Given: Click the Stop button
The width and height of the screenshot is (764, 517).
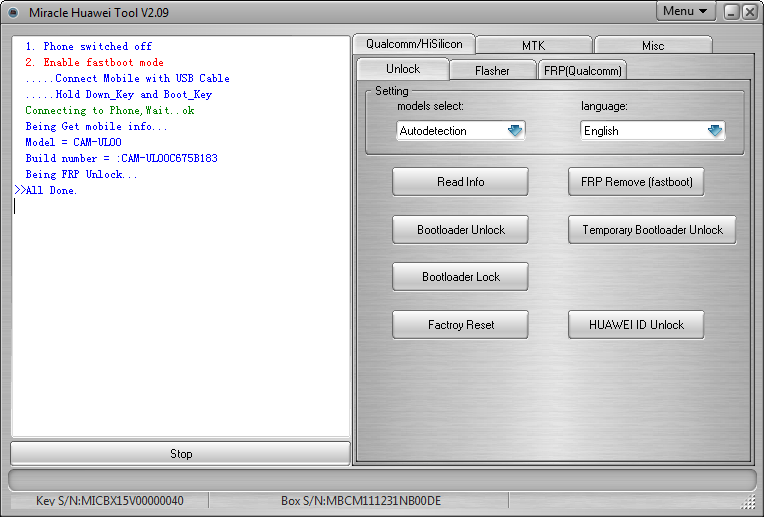Looking at the screenshot, I should (181, 454).
